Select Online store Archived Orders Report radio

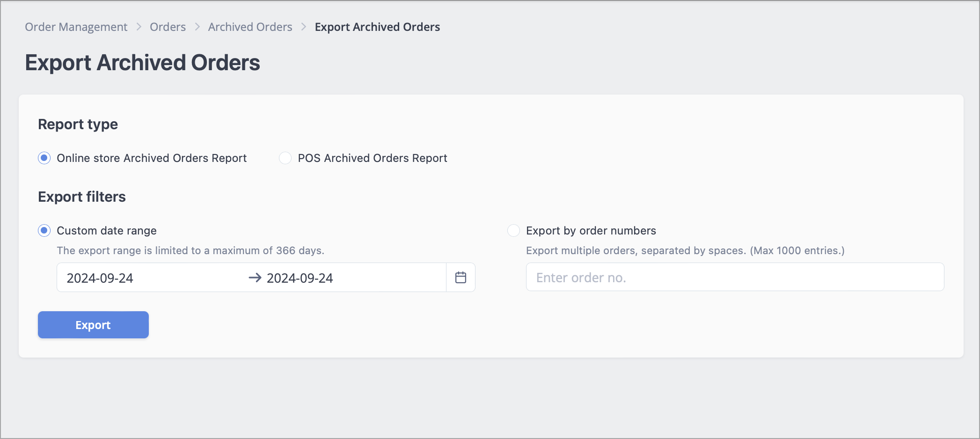tap(44, 158)
